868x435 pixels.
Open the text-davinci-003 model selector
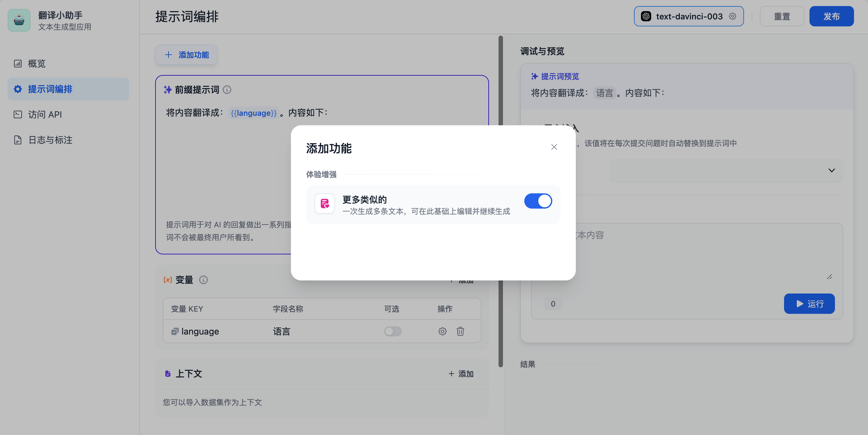[684, 16]
